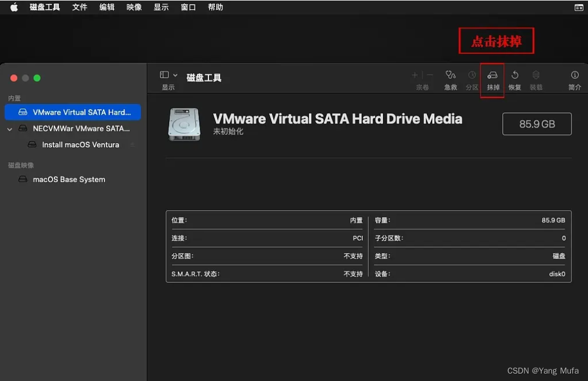Select VMware Virtual SATA Hard... in sidebar
588x381 pixels.
point(73,112)
